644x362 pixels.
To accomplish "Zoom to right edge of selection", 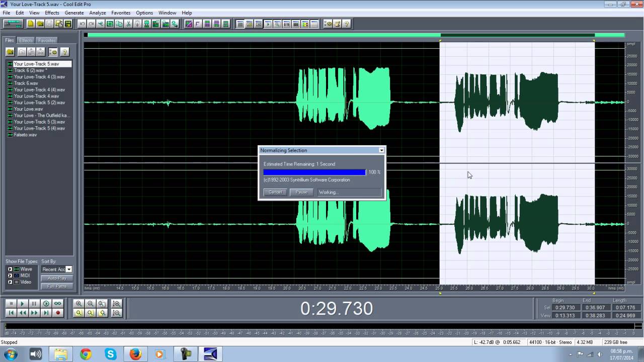I will (102, 313).
